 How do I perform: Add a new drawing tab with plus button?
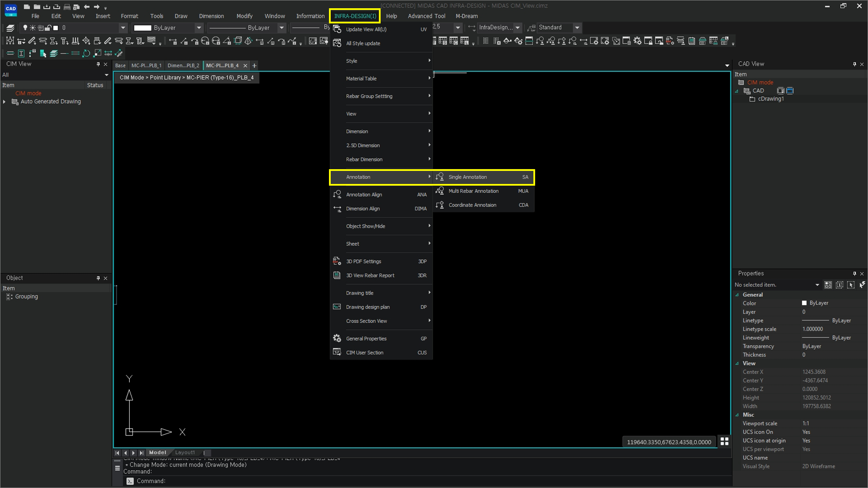coord(255,66)
